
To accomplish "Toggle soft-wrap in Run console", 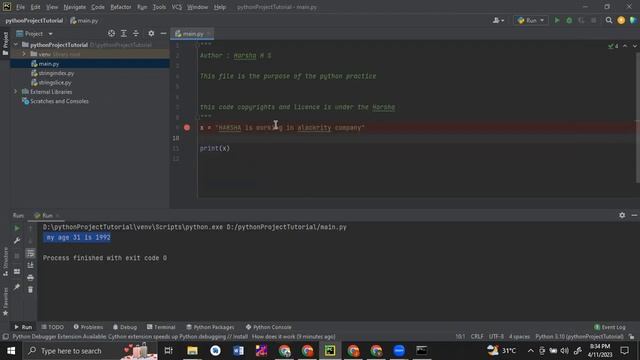I will [x=30, y=253].
